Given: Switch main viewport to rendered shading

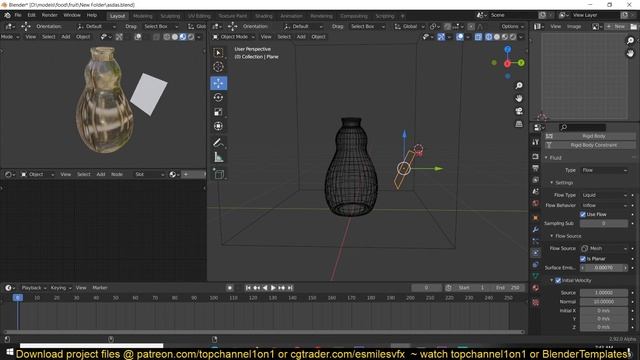Looking at the screenshot, I should point(513,37).
